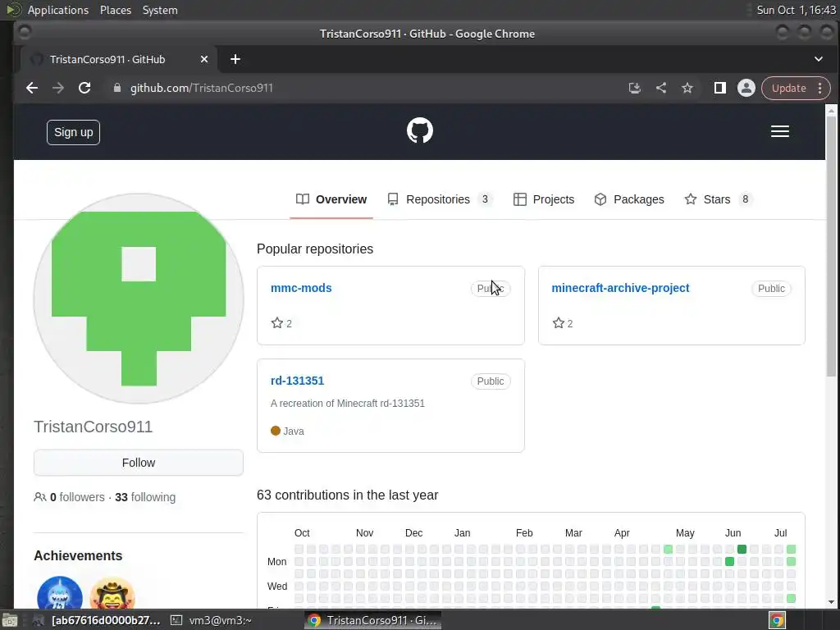Open the minecraft-archive-project repository
This screenshot has width=840, height=630.
tap(620, 288)
